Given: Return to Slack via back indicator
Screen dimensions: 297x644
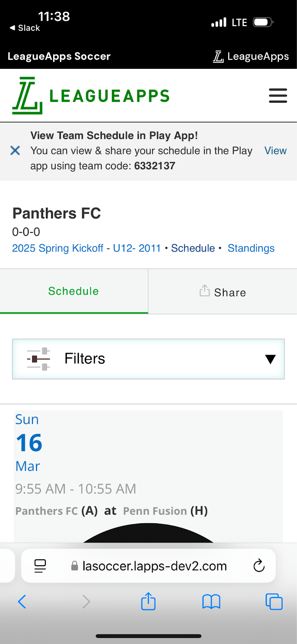Looking at the screenshot, I should coord(25,28).
